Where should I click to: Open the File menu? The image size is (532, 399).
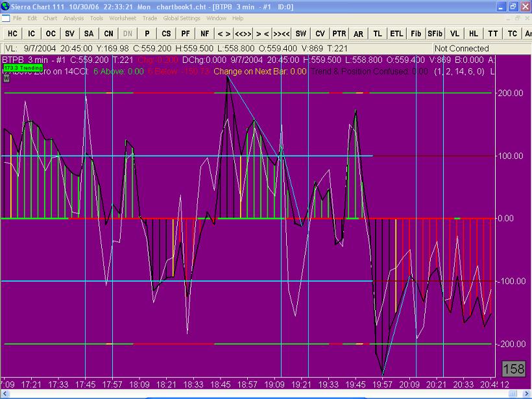18,18
